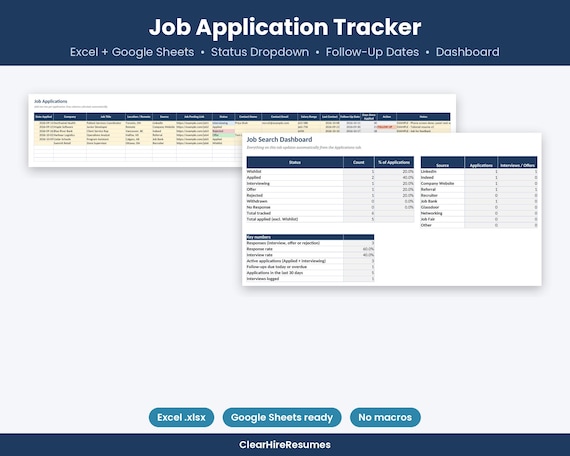
Task: Click the No macros pill badge
Action: tap(385, 417)
